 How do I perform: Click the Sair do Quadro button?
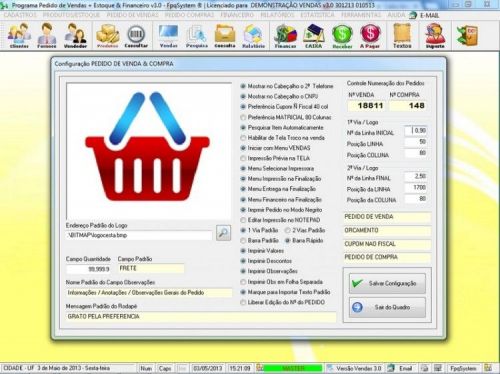point(387,307)
